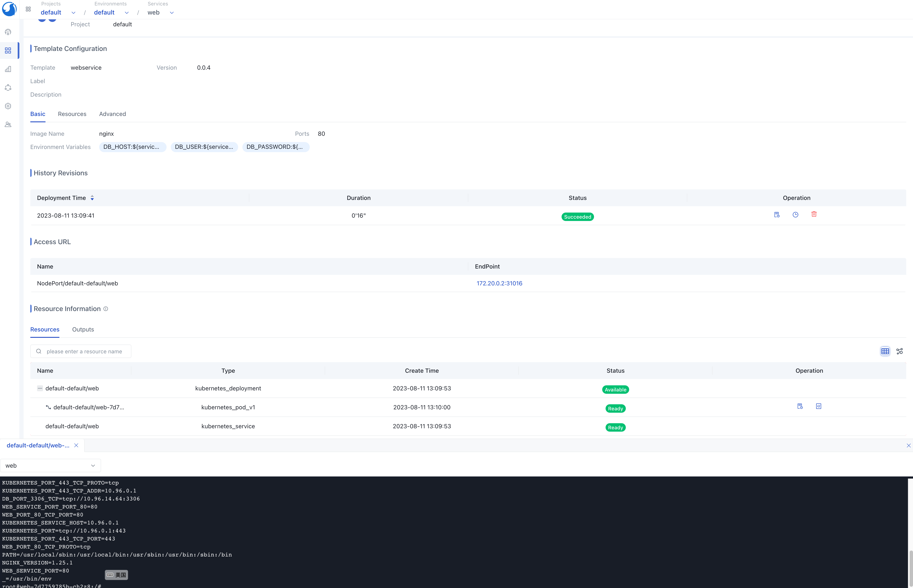The image size is (913, 588).
Task: Click the rollback clock icon in History Revisions
Action: [795, 215]
